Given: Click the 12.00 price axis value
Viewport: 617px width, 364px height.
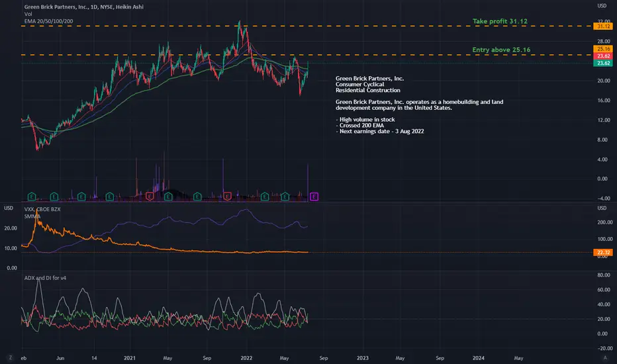Looking at the screenshot, I should [x=603, y=120].
